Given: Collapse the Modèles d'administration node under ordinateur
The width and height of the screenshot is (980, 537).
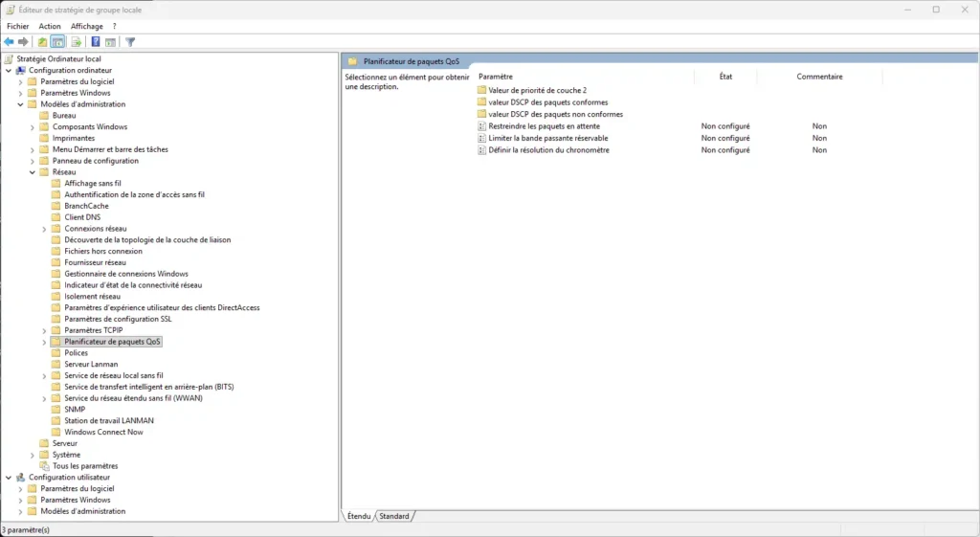Looking at the screenshot, I should coord(20,104).
